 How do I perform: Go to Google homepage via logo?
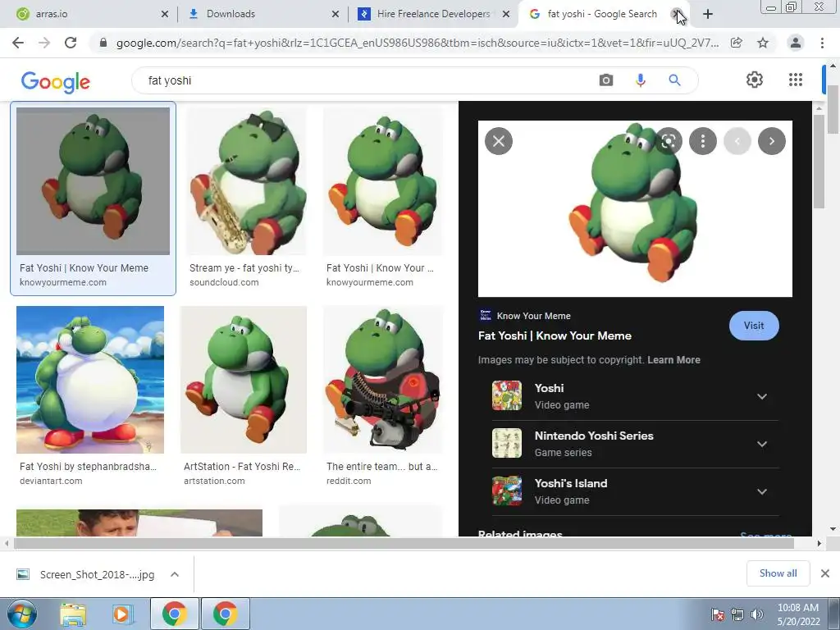(x=56, y=81)
